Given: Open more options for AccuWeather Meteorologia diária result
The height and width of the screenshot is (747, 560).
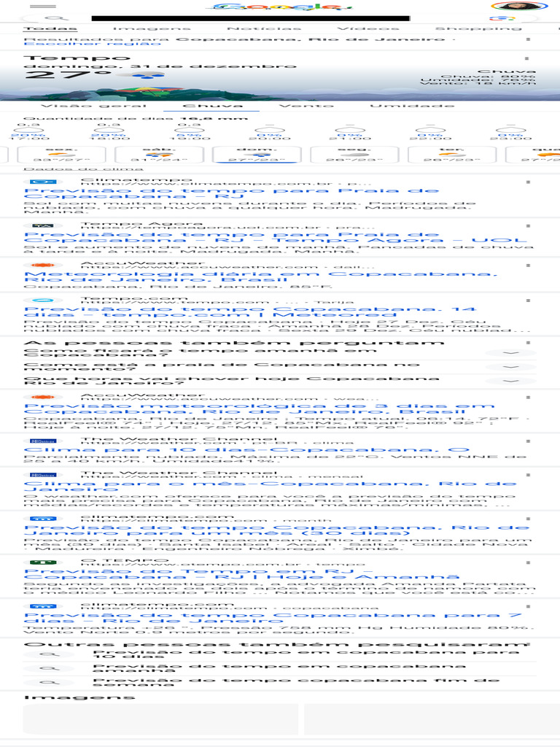Looking at the screenshot, I should [x=528, y=266].
